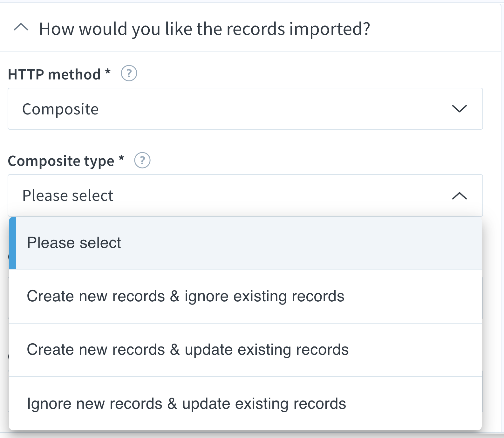The image size is (504, 438).
Task: Select 'Create new records & update existing records'
Action: 245,350
